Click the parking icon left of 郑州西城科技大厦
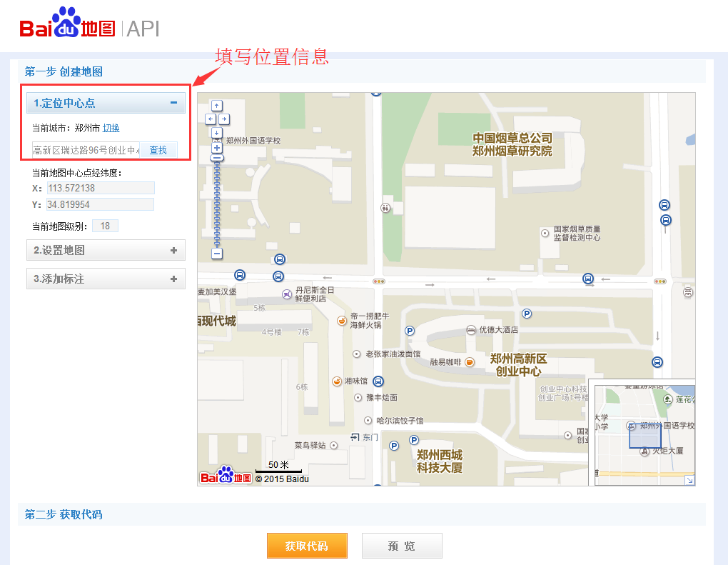The image size is (728, 565). tap(394, 446)
